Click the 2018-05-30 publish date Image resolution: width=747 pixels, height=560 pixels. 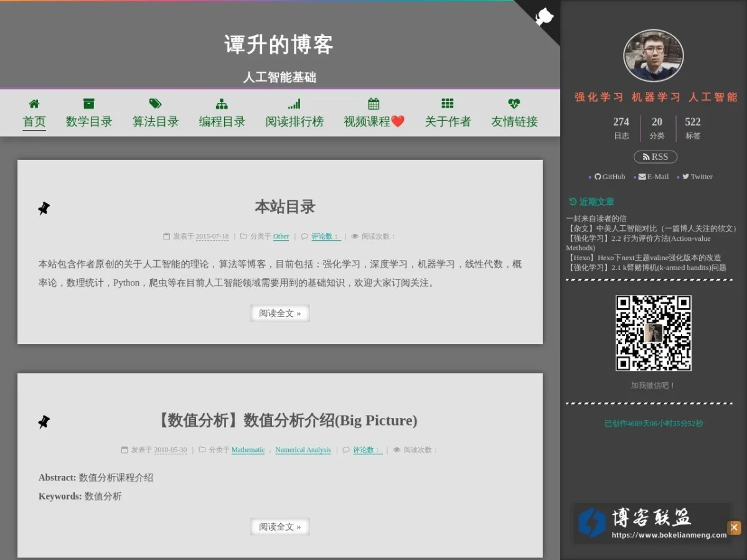(171, 450)
